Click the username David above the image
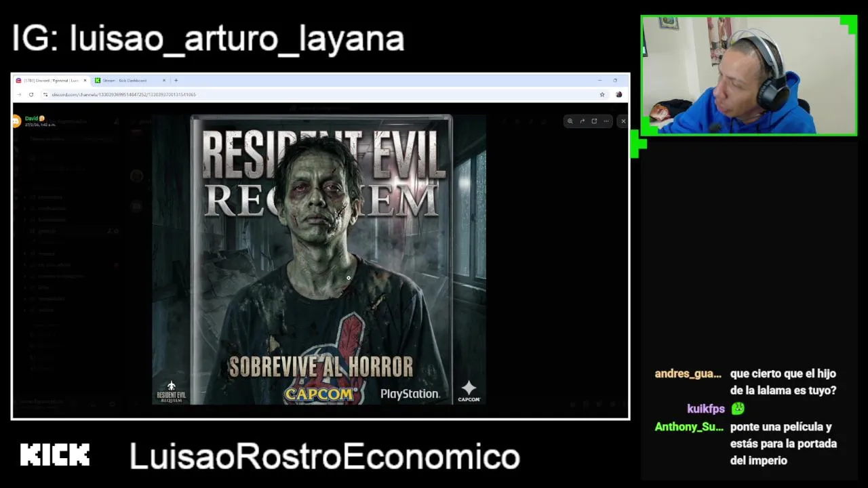Viewport: 868px width, 488px height. tap(31, 119)
